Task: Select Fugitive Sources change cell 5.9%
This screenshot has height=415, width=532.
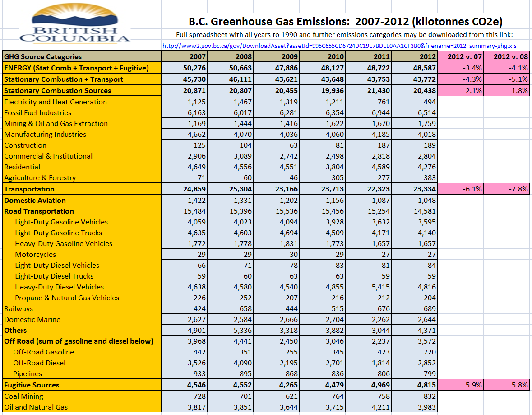Action: 460,385
